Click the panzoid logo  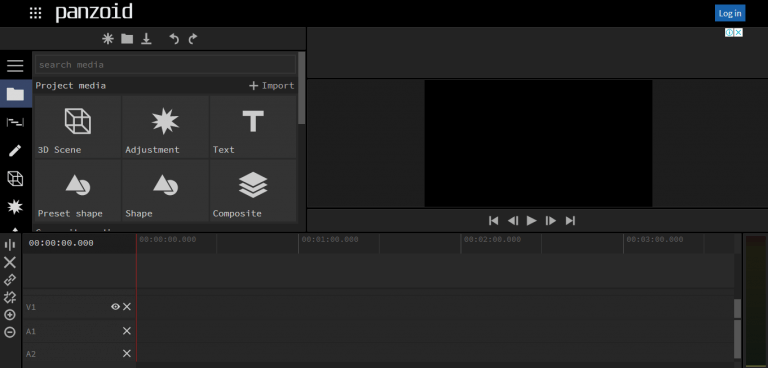click(x=94, y=12)
